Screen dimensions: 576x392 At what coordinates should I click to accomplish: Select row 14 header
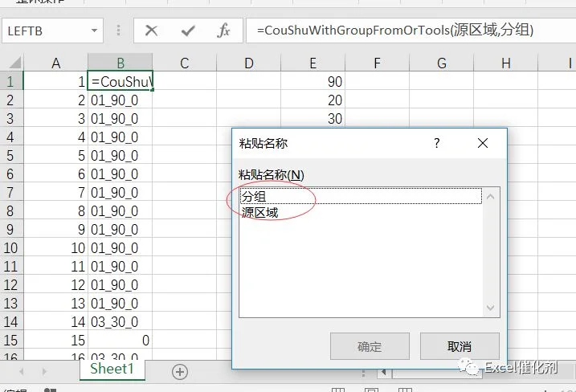[11, 322]
